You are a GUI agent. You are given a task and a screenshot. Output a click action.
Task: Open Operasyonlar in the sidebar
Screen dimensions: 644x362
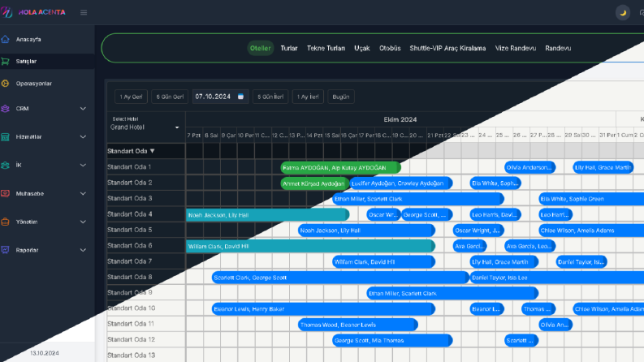[47, 84]
